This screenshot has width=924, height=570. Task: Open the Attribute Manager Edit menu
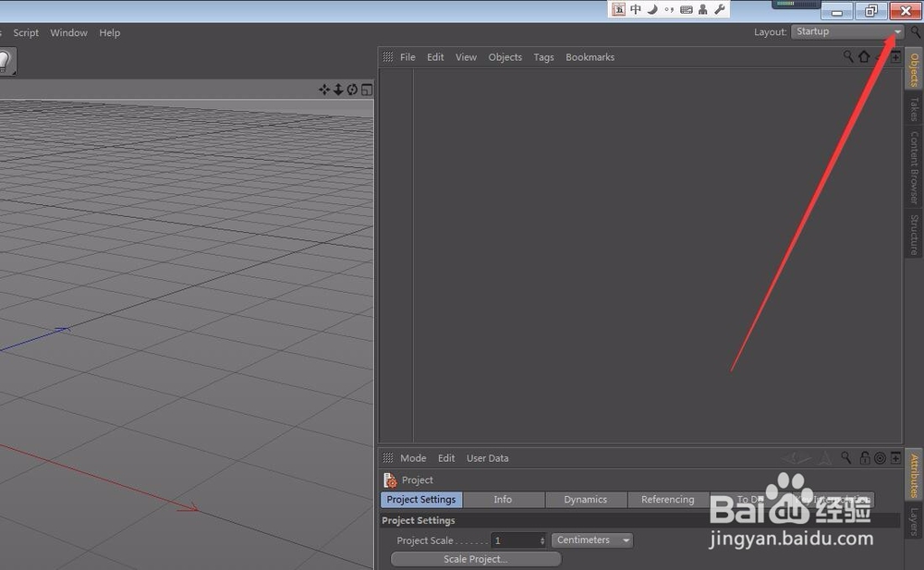pos(446,458)
